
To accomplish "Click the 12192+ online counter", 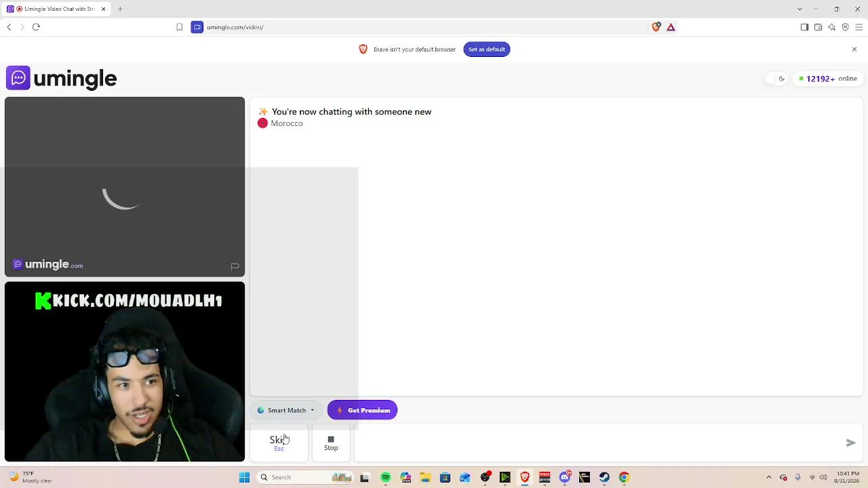I will (828, 79).
